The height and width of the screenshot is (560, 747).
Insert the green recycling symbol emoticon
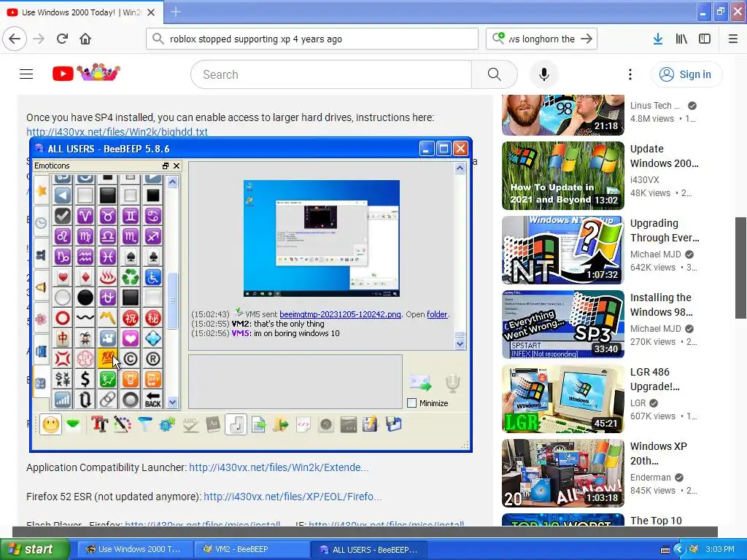click(x=130, y=276)
